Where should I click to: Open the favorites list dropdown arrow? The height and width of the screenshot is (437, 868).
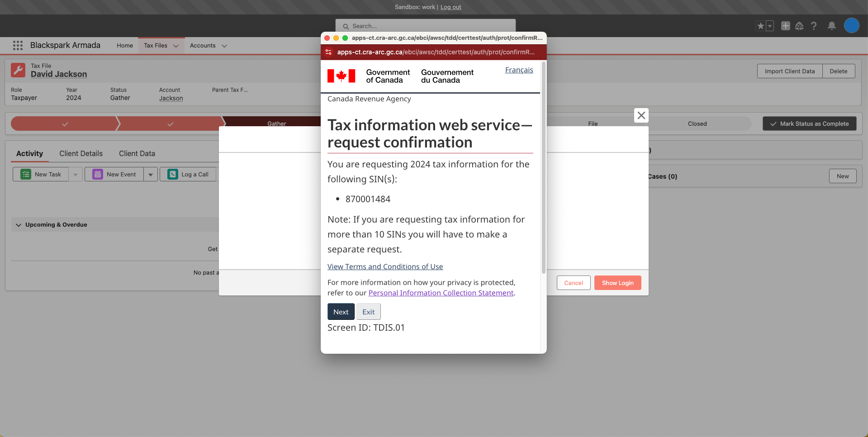pyautogui.click(x=770, y=26)
